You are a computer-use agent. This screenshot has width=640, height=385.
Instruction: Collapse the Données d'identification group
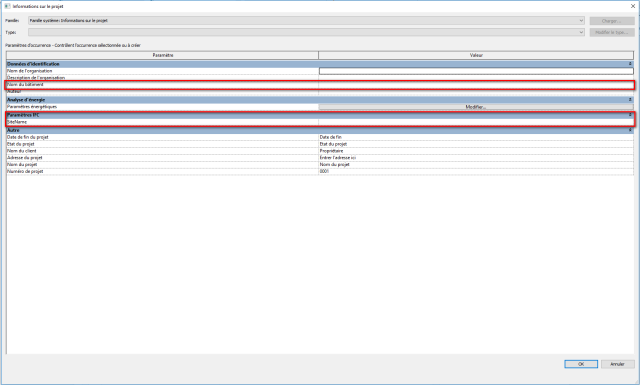pyautogui.click(x=630, y=64)
